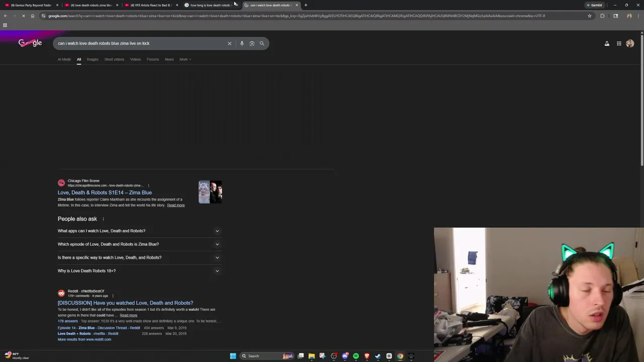Open Reddit result options menu
The width and height of the screenshot is (644, 362).
(113, 296)
